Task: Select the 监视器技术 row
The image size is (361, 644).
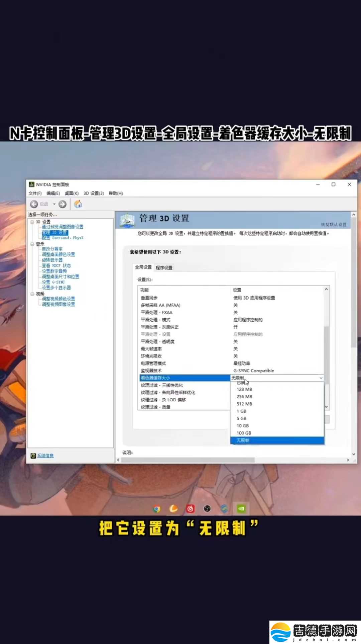Action: pos(231,371)
